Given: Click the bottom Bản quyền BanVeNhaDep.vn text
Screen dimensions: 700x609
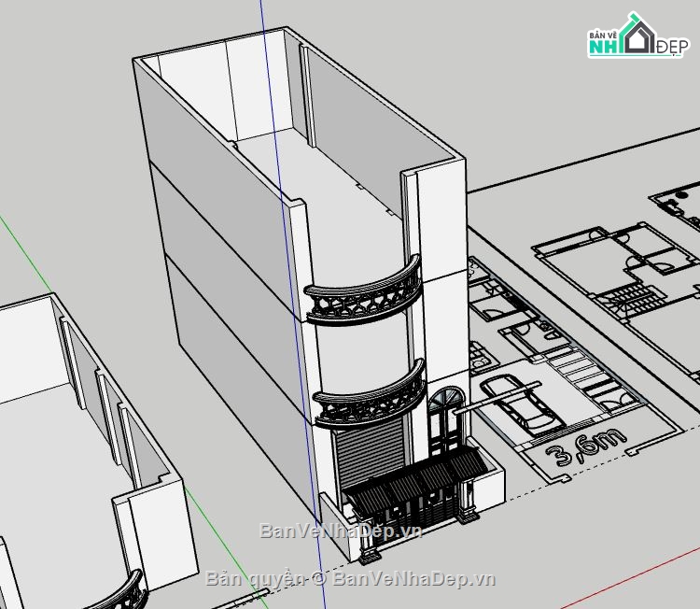Looking at the screenshot, I should [x=350, y=578].
